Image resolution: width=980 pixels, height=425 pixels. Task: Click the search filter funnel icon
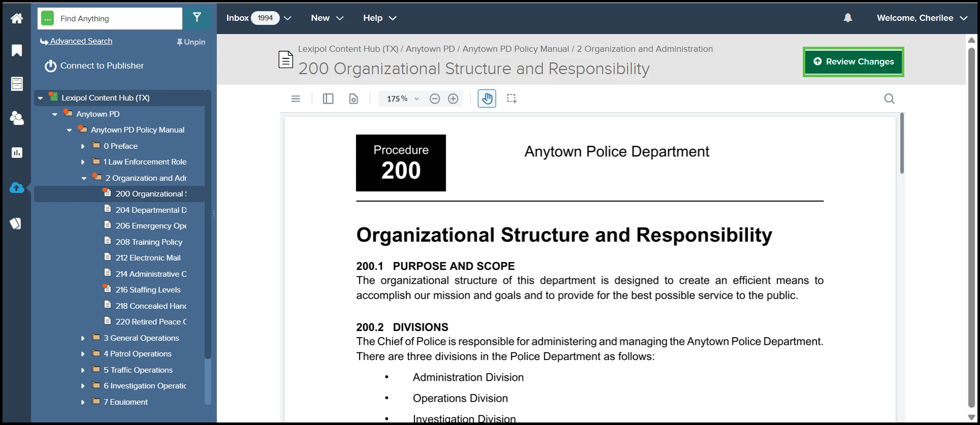point(197,18)
